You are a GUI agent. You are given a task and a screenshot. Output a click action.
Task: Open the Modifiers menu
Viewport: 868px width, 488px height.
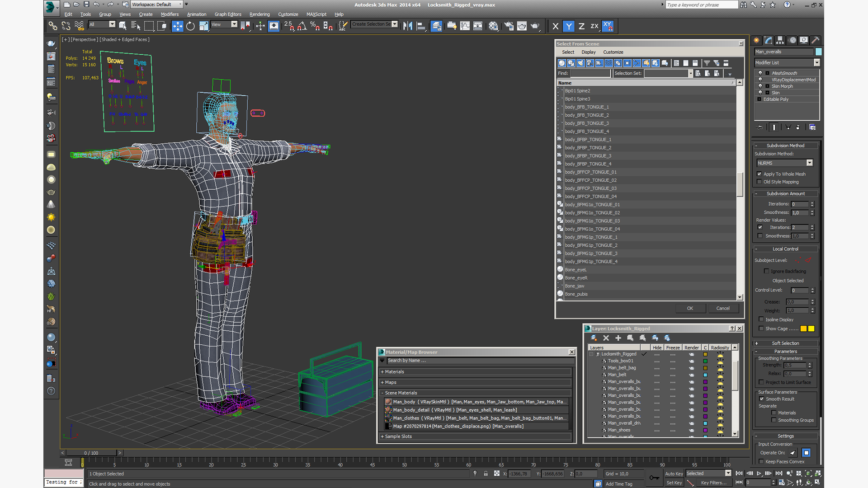[170, 14]
